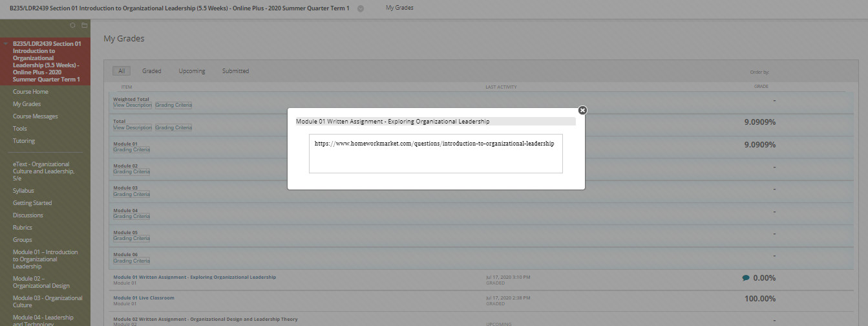
Task: Click Grading Criteria for Weighted Total
Action: click(174, 105)
